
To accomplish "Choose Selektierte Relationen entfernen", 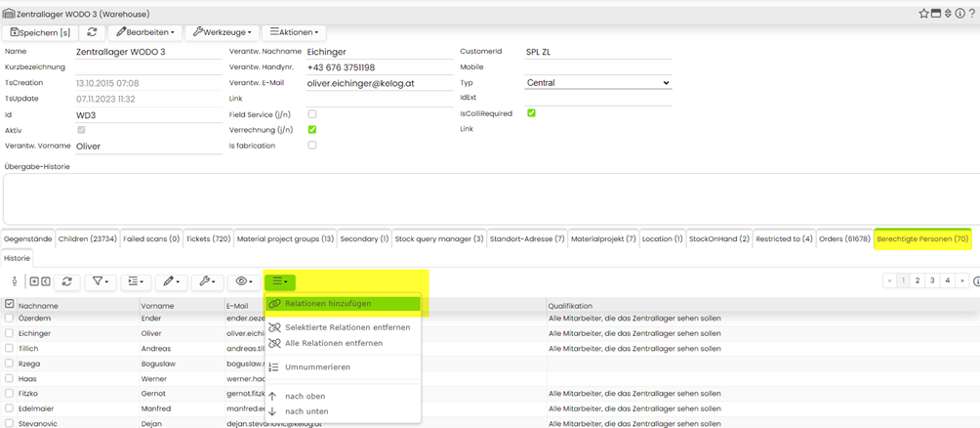I will point(344,327).
